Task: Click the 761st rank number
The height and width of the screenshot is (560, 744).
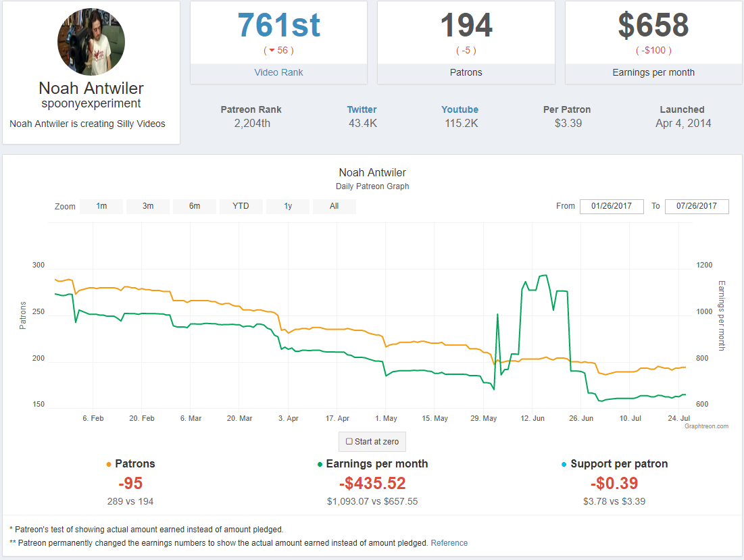Action: 278,25
